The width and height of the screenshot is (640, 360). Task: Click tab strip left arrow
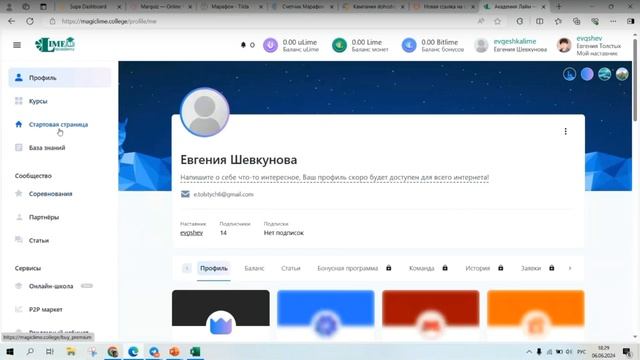187,268
